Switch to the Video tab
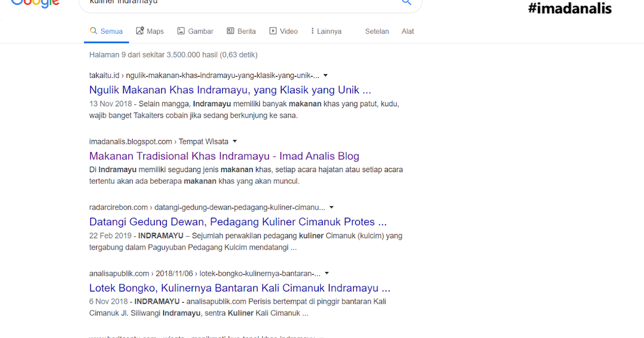 click(283, 31)
